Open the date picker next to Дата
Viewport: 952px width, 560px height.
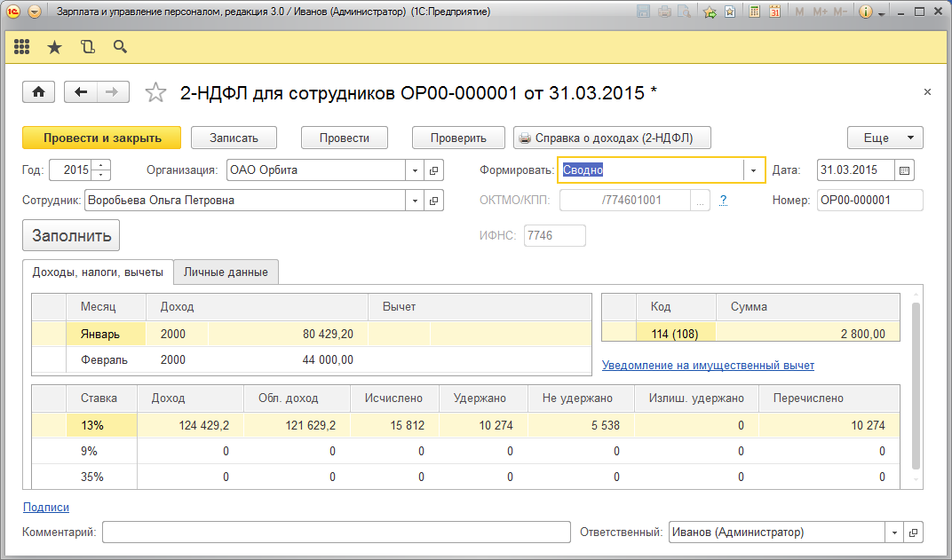click(x=904, y=170)
